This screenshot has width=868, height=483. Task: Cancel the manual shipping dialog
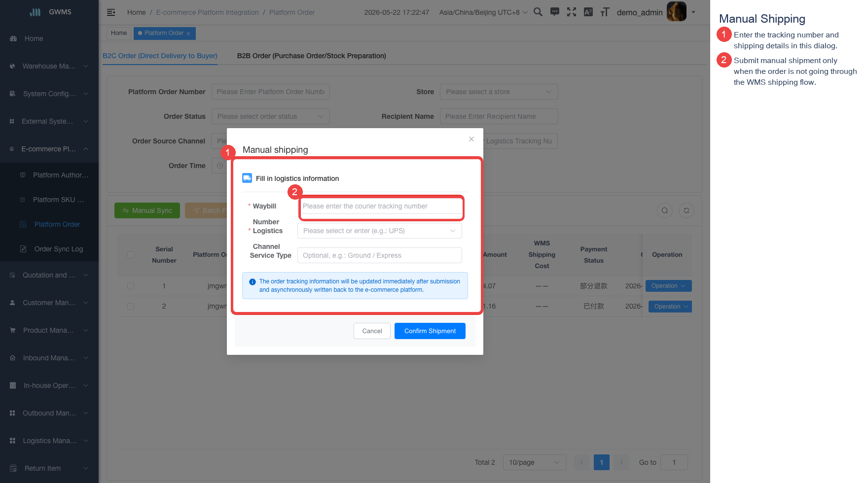click(x=372, y=331)
